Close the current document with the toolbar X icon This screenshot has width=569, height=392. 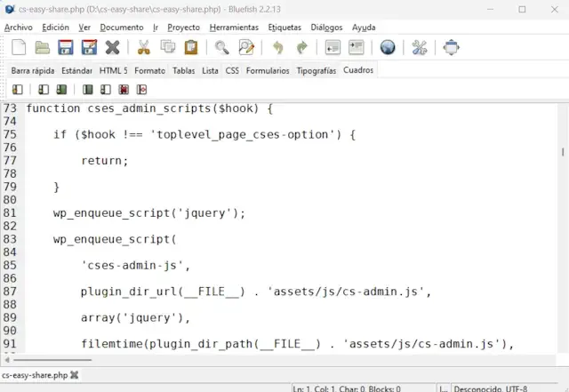point(113,47)
